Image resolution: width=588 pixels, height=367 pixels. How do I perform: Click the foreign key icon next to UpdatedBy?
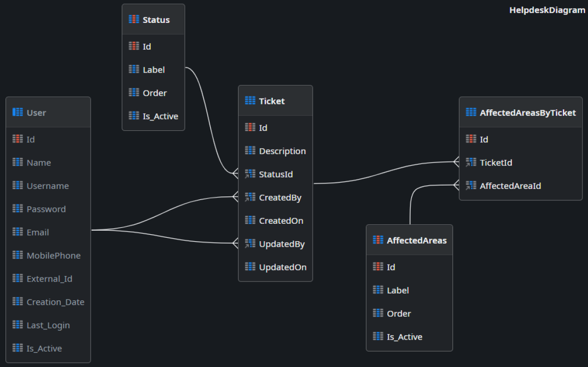[x=249, y=243]
